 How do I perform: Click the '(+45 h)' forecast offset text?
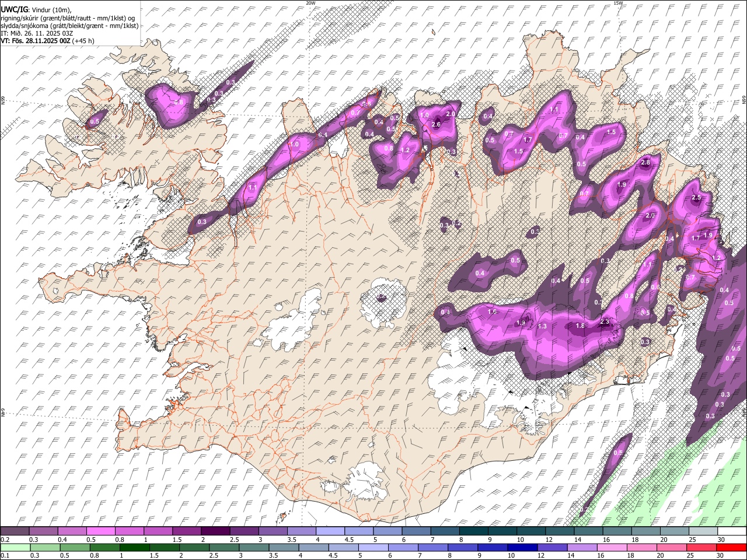[x=83, y=41]
